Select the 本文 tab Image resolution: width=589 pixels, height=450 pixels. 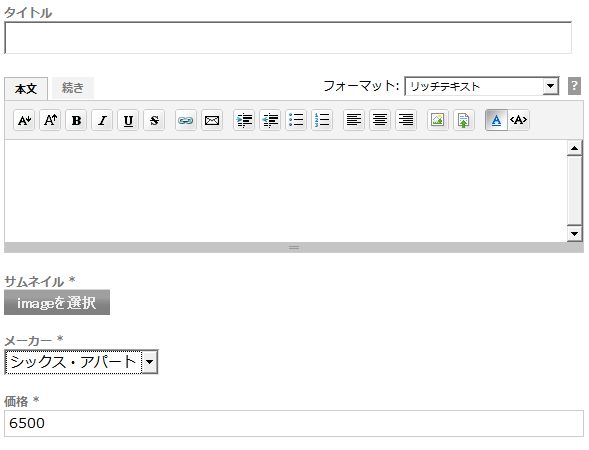26,89
